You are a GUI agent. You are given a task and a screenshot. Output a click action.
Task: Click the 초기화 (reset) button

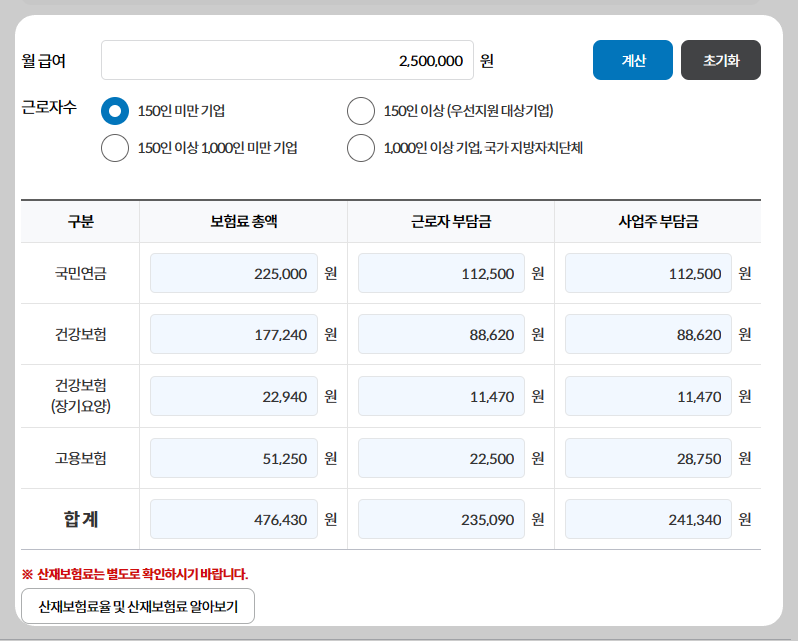[x=721, y=60]
